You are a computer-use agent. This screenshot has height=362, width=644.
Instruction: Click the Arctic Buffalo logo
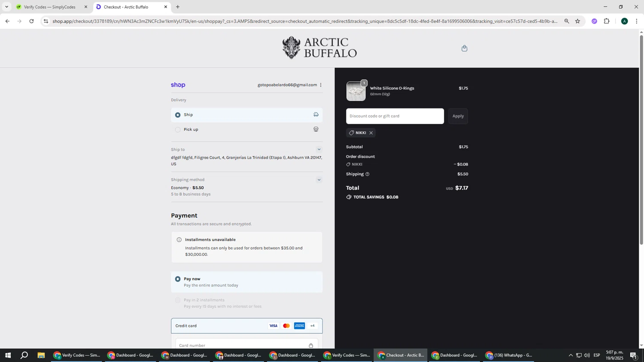319,48
